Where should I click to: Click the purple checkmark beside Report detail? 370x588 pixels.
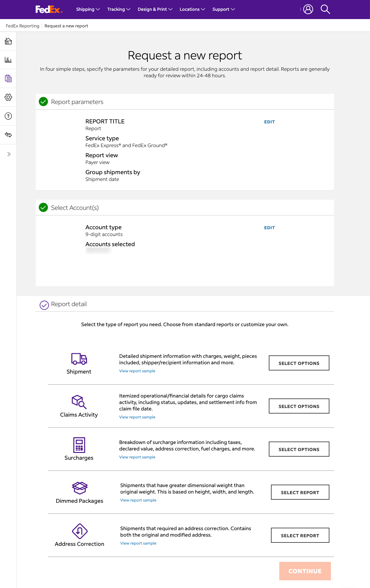44,305
